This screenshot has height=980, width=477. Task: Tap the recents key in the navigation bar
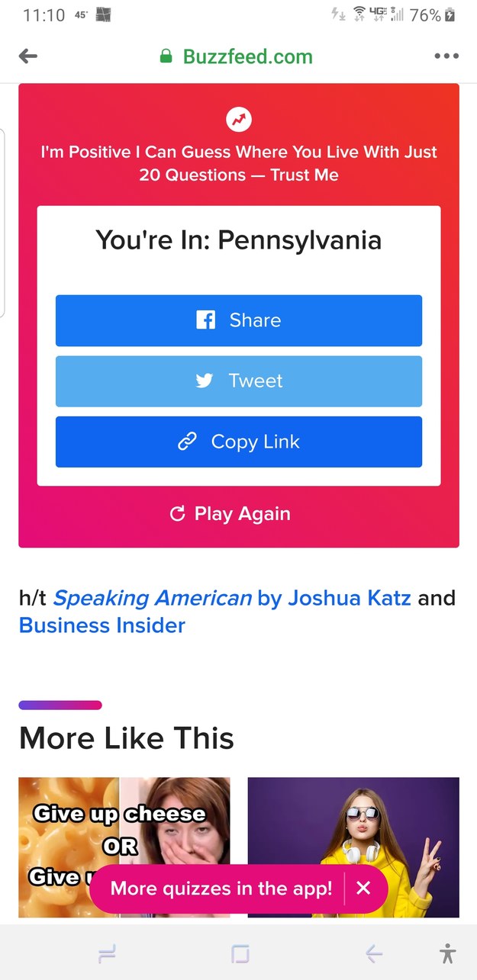tap(107, 953)
